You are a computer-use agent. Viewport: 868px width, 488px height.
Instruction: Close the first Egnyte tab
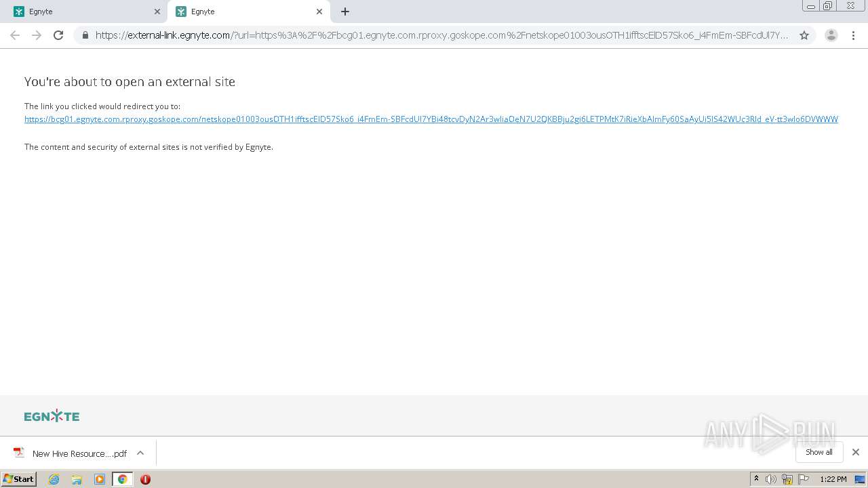click(157, 12)
